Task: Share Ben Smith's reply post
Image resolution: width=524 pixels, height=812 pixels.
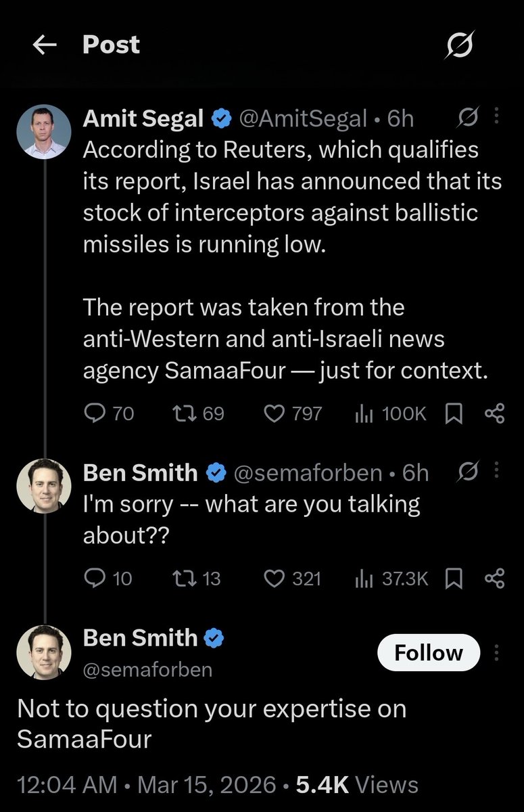Action: (x=495, y=578)
